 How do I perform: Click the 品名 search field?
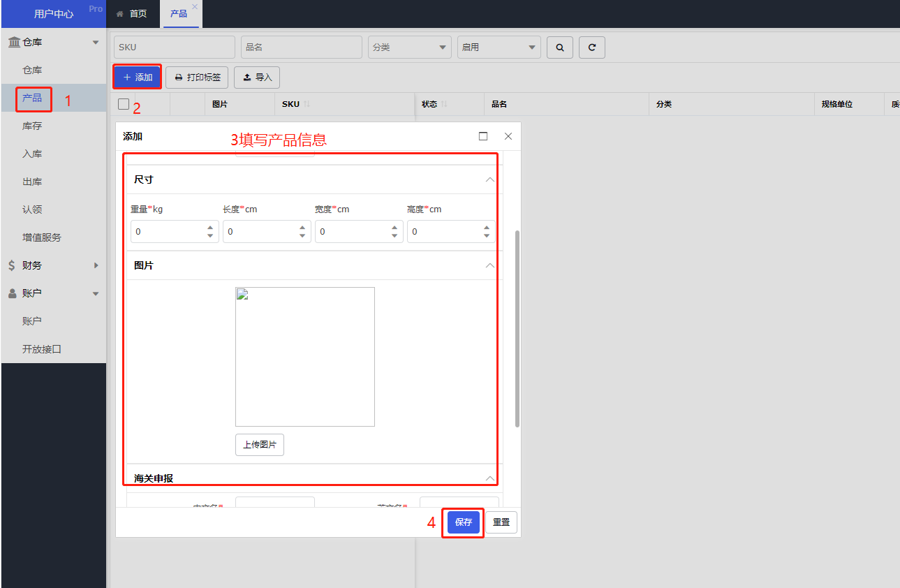coord(302,47)
